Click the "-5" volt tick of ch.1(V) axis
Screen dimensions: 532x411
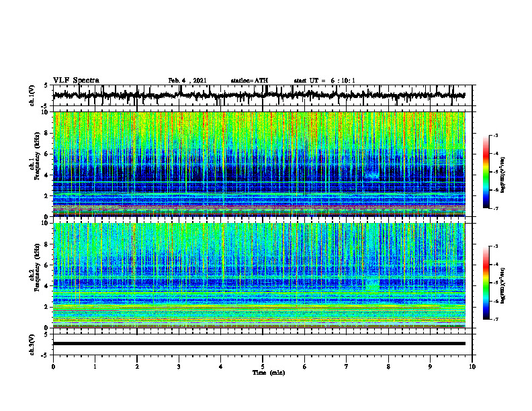(45, 106)
